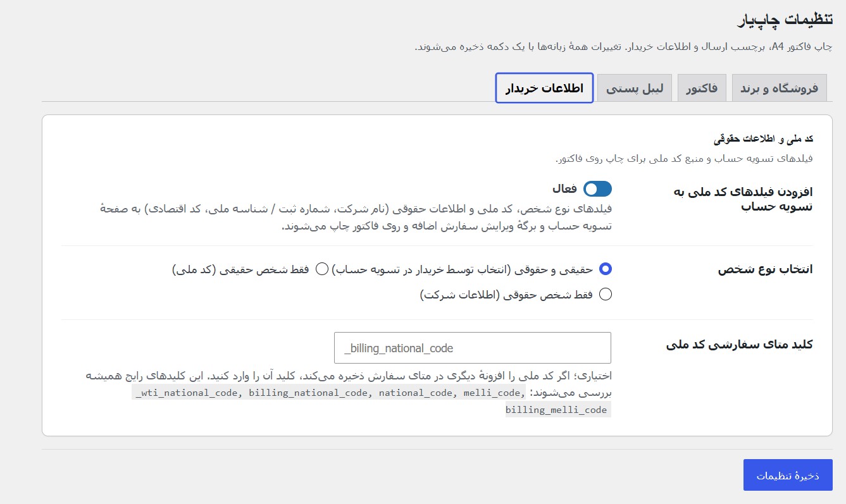The height and width of the screenshot is (504, 846).
Task: Click the تنظیمات چاپ‌یار page heading
Action: pyautogui.click(x=785, y=20)
